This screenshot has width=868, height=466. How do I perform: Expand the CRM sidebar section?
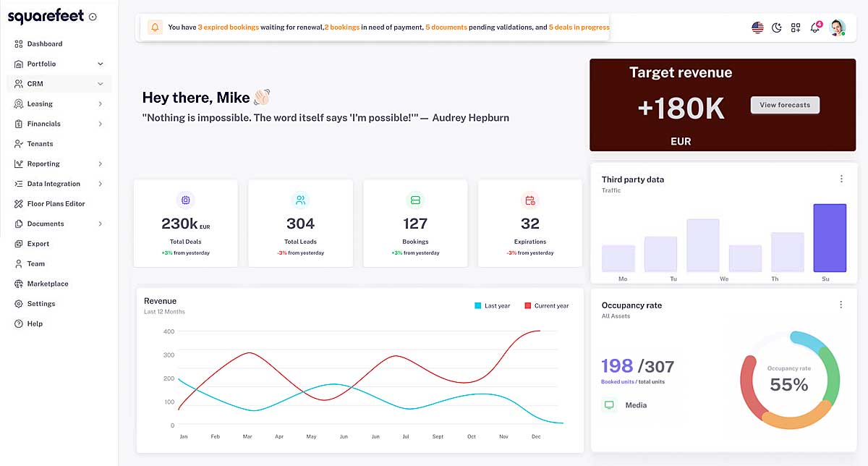[100, 84]
